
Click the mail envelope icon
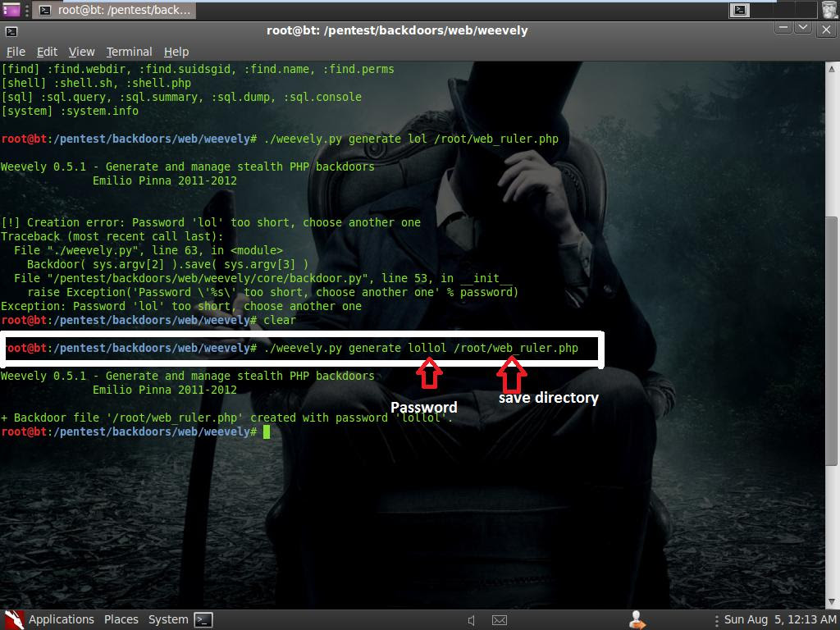tap(500, 620)
